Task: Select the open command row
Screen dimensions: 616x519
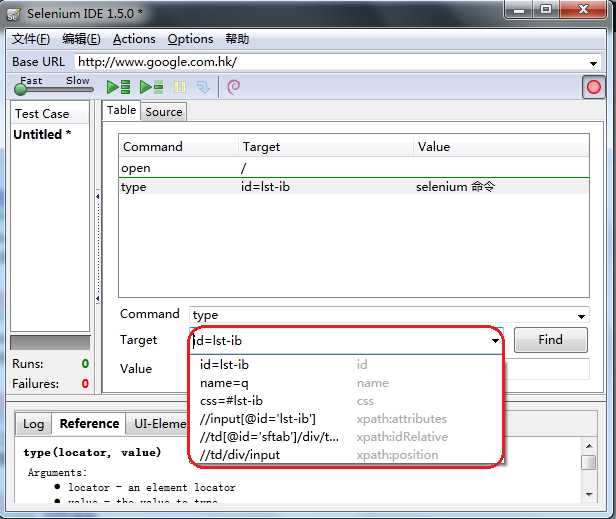Action: point(354,168)
